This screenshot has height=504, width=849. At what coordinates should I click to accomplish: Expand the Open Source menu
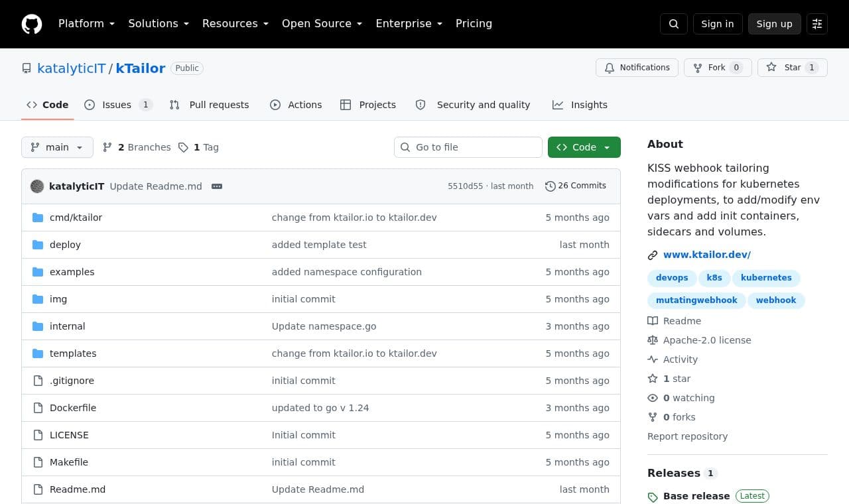[322, 24]
